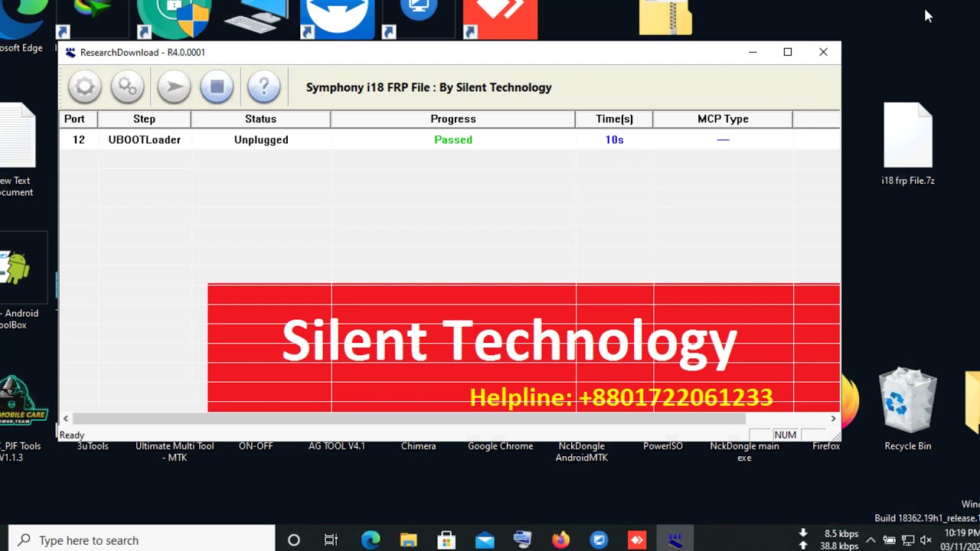Open AnyDesk from the taskbar

pos(637,540)
